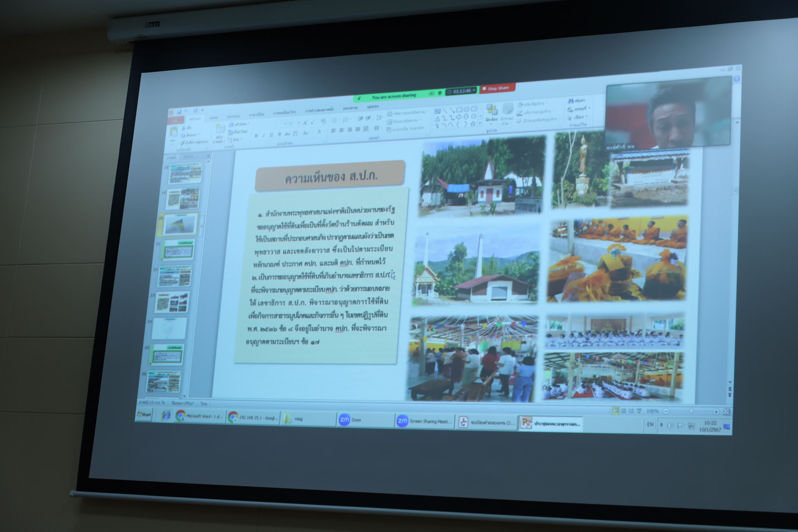Select slide 23 thumbnail in slide panel
The height and width of the screenshot is (532, 798).
click(172, 302)
